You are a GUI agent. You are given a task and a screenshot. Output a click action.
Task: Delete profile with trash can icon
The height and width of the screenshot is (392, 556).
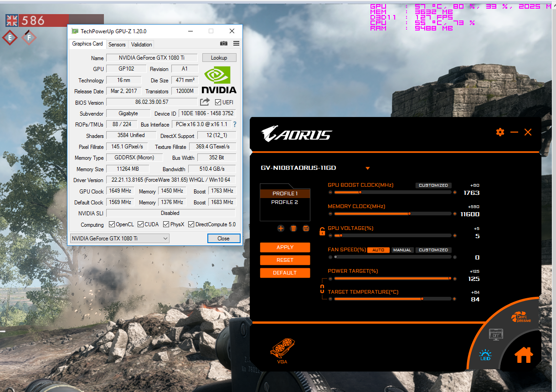(293, 229)
